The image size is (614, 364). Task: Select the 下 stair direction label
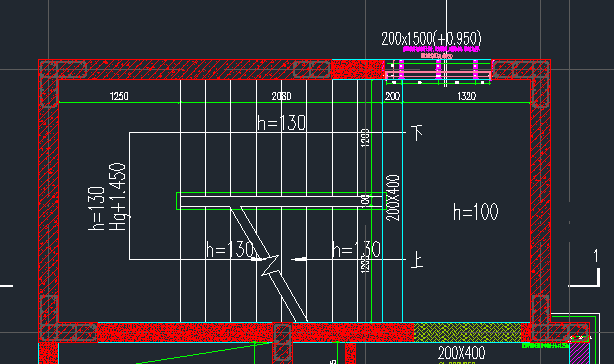coord(417,133)
